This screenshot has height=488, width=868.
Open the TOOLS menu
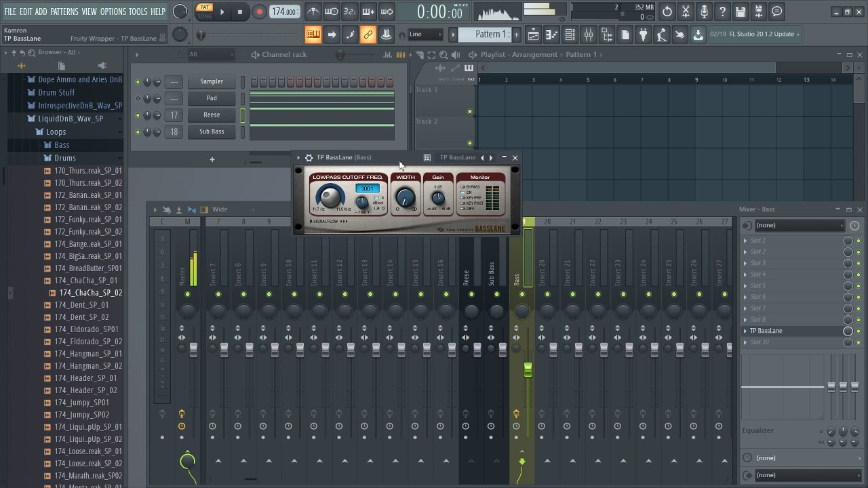tap(138, 12)
